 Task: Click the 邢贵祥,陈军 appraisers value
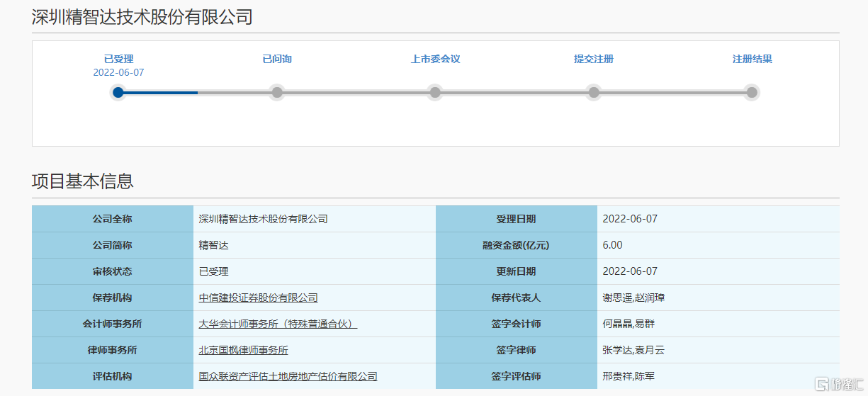coord(629,377)
